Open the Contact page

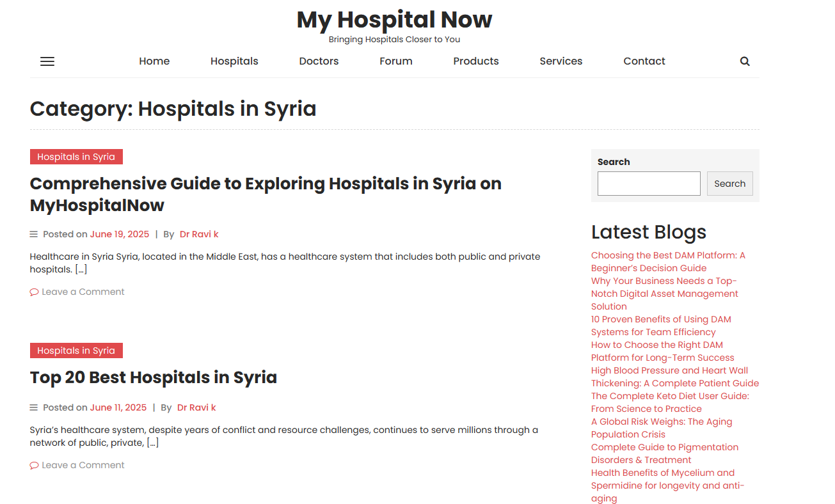(x=644, y=61)
